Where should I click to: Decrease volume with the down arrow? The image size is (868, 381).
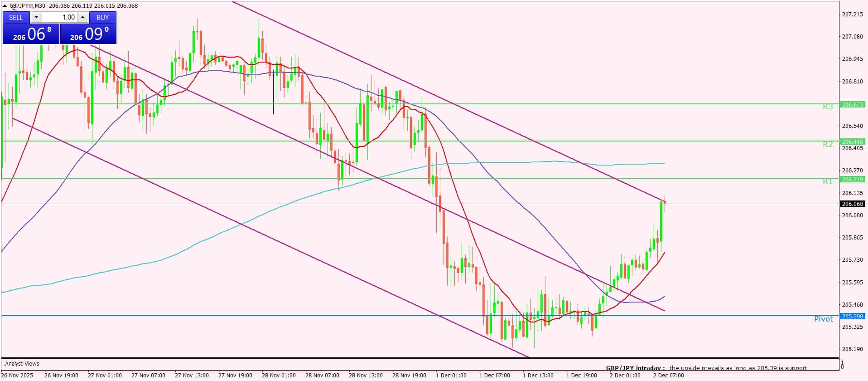point(36,17)
